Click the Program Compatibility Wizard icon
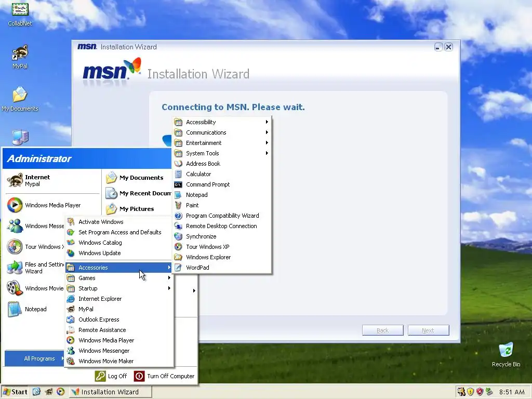 (x=179, y=216)
